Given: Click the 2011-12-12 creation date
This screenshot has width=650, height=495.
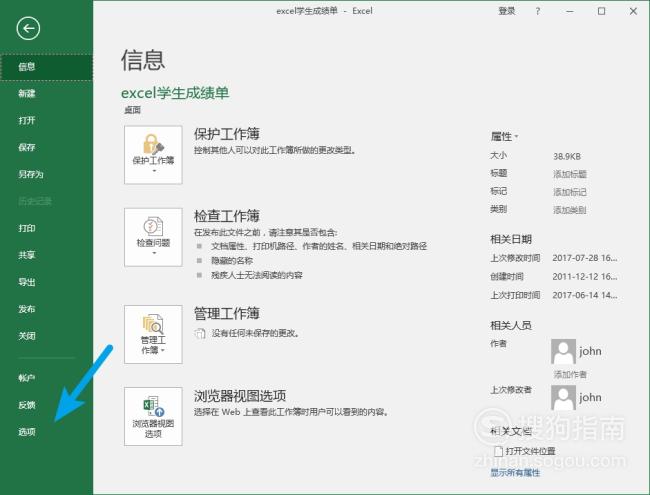Looking at the screenshot, I should pyautogui.click(x=585, y=277).
